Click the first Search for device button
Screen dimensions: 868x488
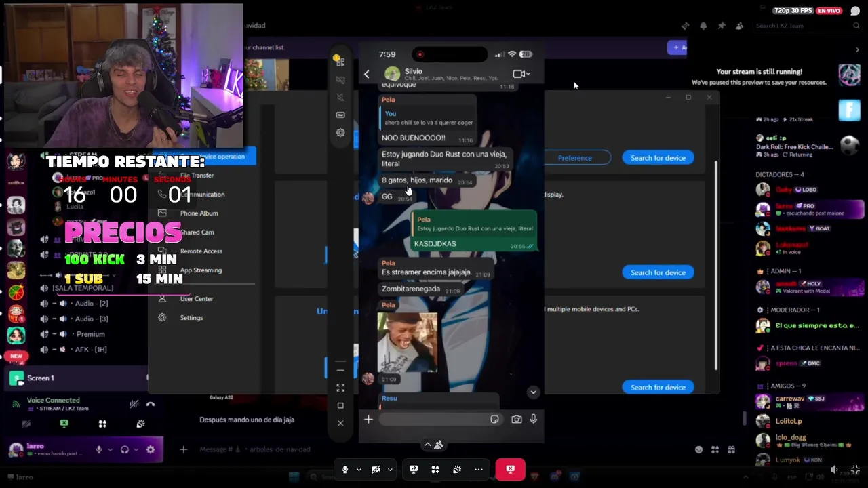pos(658,158)
